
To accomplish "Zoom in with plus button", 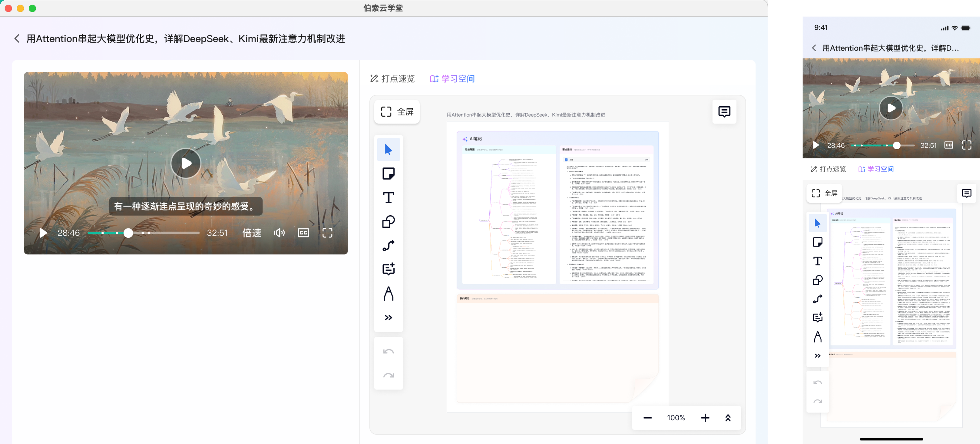I will (705, 418).
